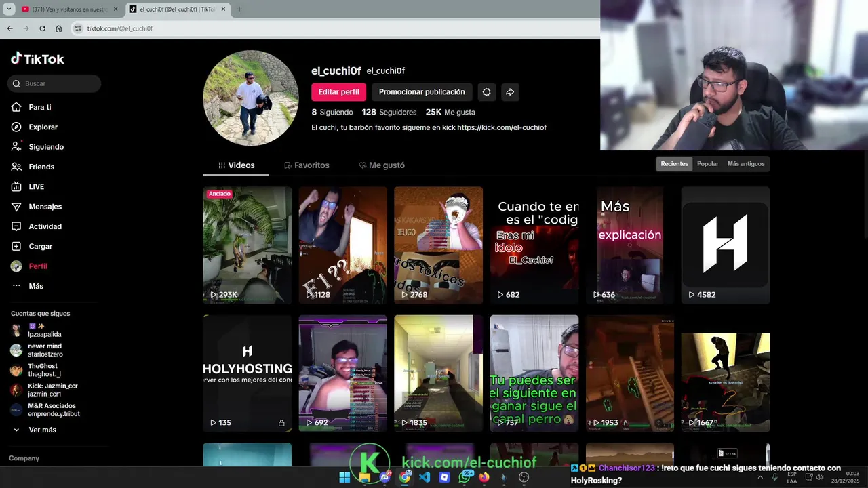The height and width of the screenshot is (488, 868).
Task: Open the video with 682 views
Action: (534, 245)
